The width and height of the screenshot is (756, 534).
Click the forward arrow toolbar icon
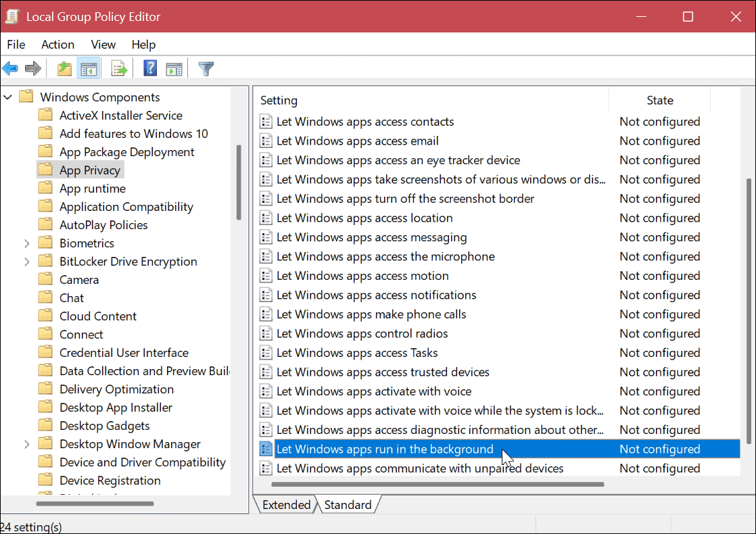tap(32, 68)
